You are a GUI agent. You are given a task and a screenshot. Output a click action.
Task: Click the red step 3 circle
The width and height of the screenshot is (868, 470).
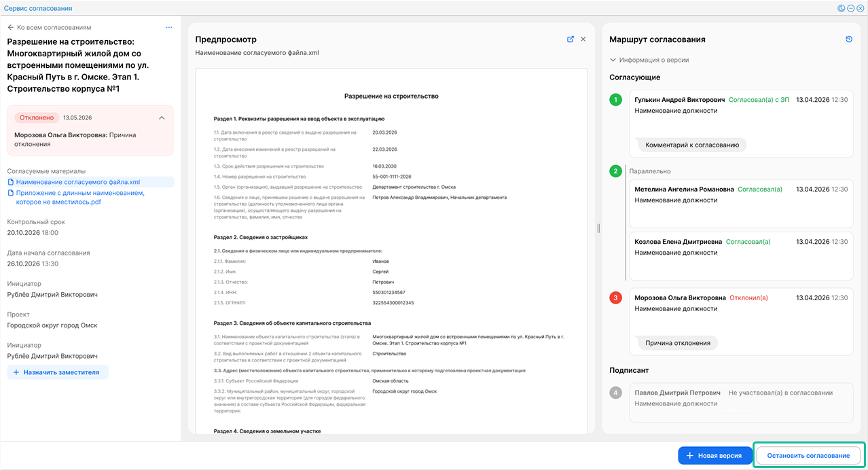[x=615, y=297]
